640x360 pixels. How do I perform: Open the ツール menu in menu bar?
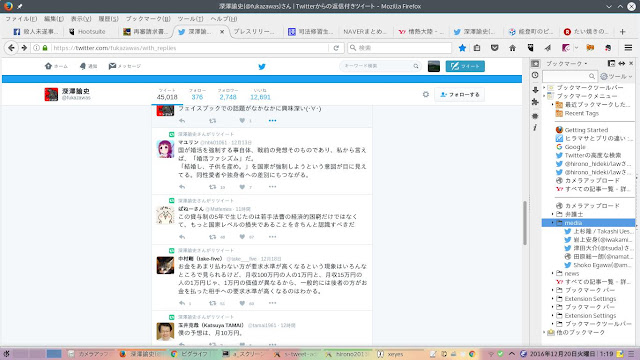190,19
